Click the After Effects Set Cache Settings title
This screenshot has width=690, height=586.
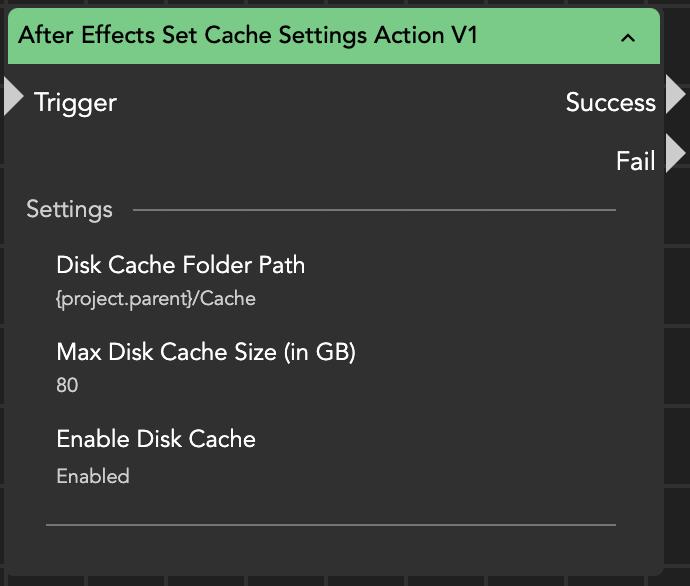248,36
